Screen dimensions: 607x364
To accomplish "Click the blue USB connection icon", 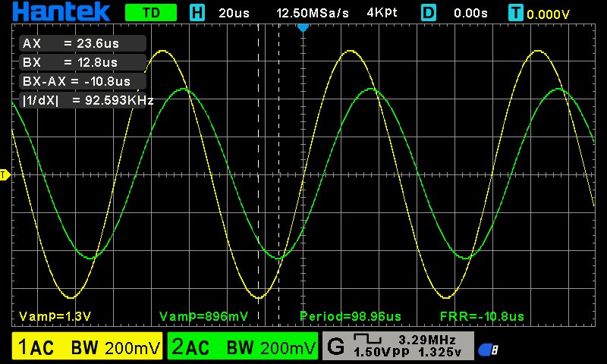I will 488,350.
